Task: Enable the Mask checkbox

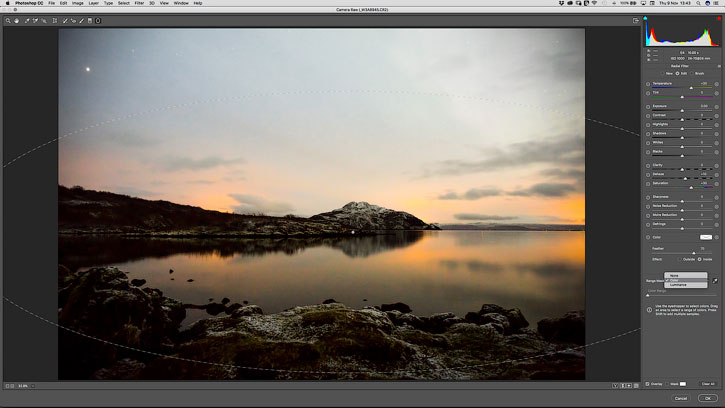Action: tap(667, 384)
